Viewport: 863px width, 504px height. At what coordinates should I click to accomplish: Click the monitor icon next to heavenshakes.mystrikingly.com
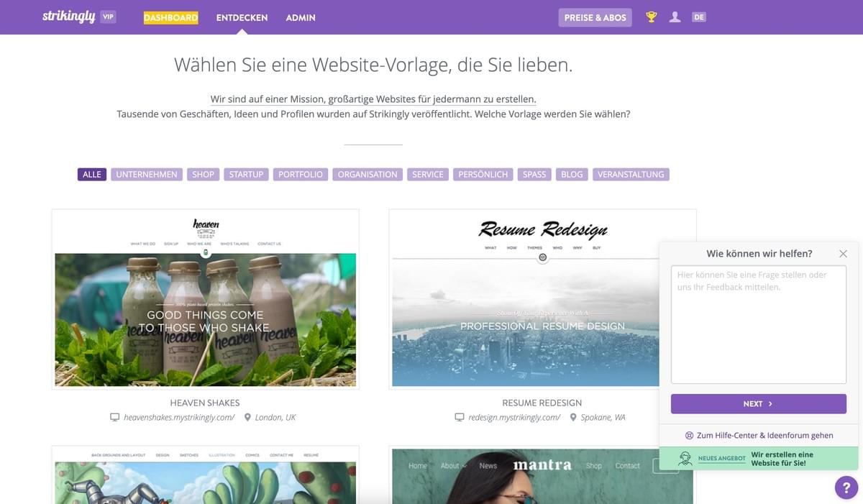pos(114,417)
